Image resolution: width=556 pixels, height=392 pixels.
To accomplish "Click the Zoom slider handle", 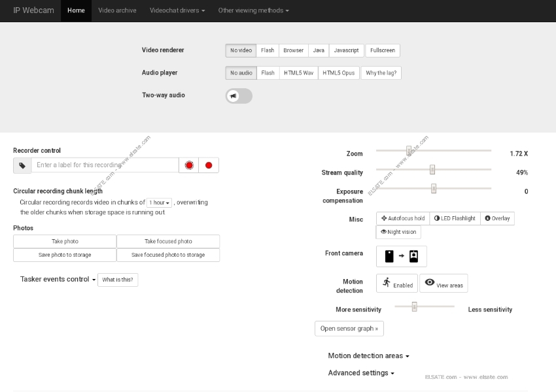I will tap(409, 150).
